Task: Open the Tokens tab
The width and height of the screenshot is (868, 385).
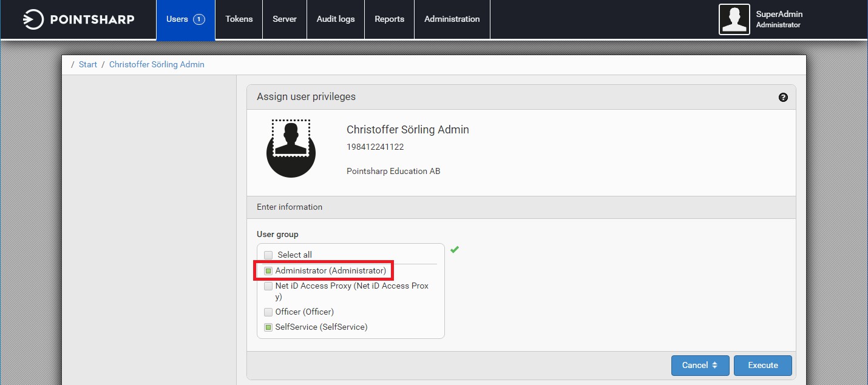Action: pyautogui.click(x=239, y=19)
